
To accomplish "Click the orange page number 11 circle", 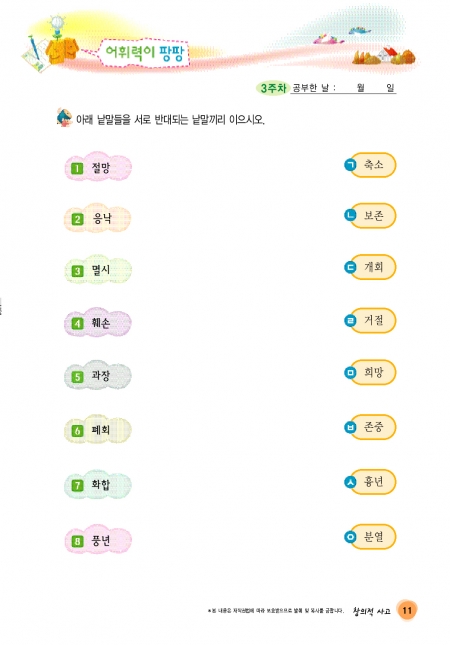I will tap(407, 610).
